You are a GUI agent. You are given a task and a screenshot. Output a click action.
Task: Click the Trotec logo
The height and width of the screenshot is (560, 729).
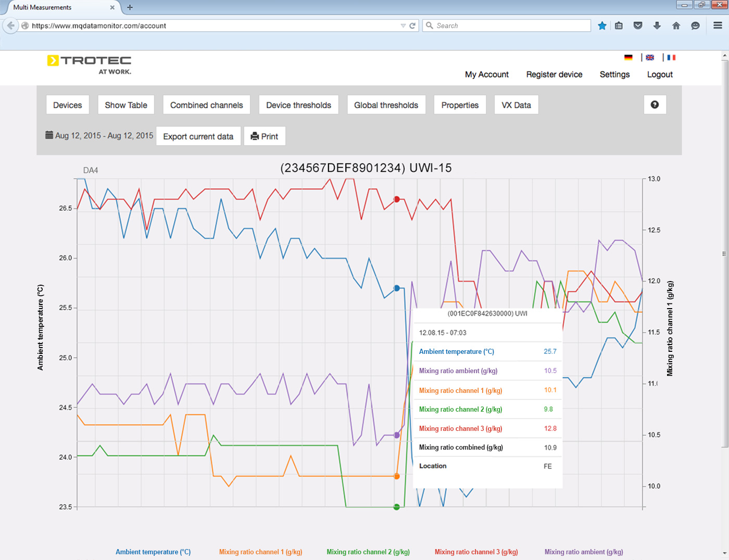pos(89,65)
